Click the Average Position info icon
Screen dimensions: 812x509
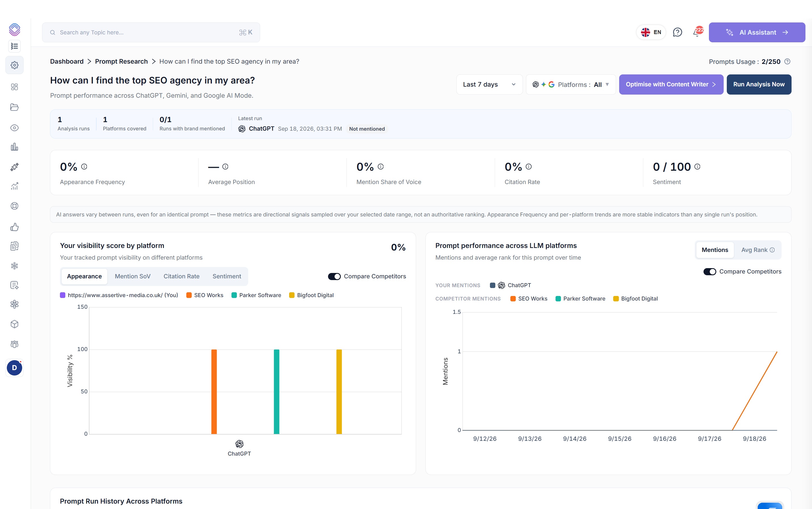[226, 167]
